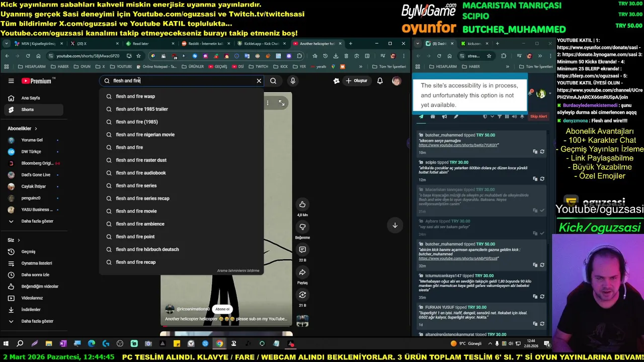
Task: Run search with the magnifier button
Action: (x=273, y=80)
